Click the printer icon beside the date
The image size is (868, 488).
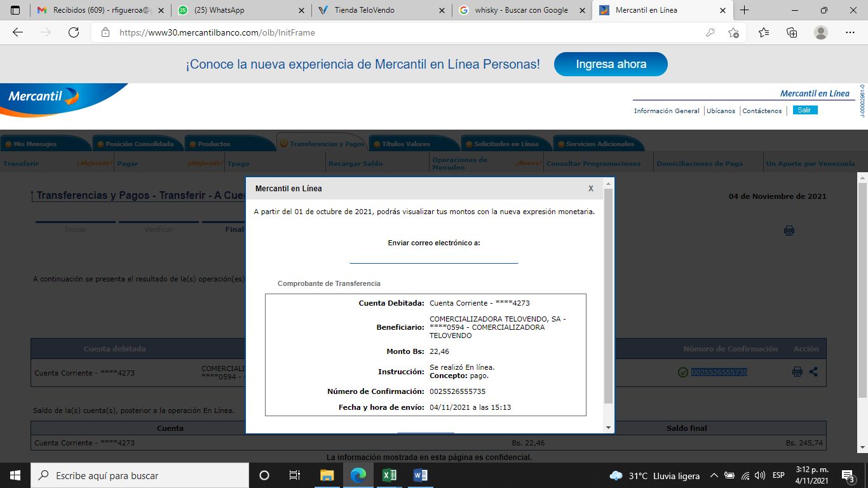[x=789, y=231]
